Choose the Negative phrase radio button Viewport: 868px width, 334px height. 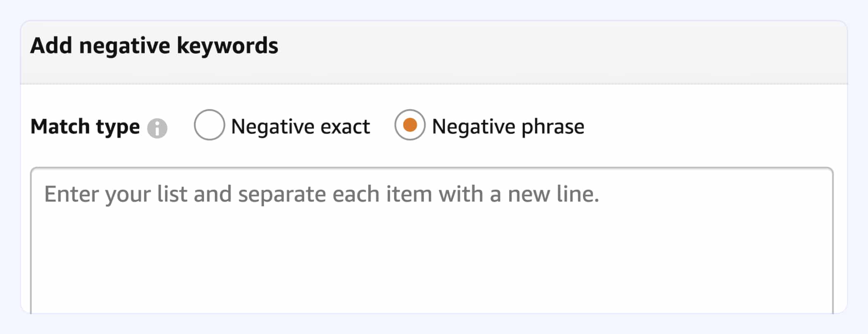pyautogui.click(x=410, y=125)
